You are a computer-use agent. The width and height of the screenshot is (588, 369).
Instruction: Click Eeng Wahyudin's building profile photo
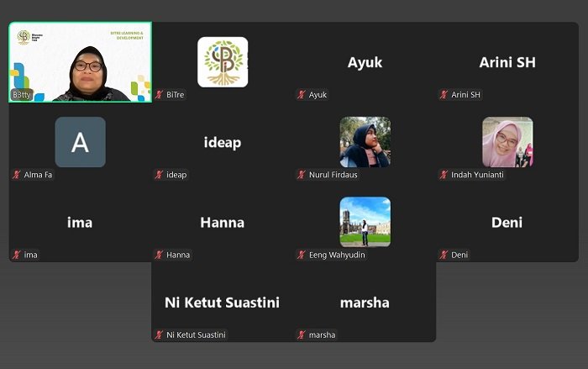coord(365,221)
